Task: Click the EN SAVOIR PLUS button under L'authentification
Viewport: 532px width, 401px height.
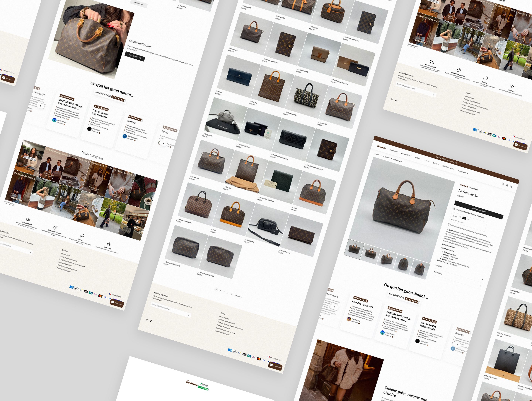Action: [135, 56]
